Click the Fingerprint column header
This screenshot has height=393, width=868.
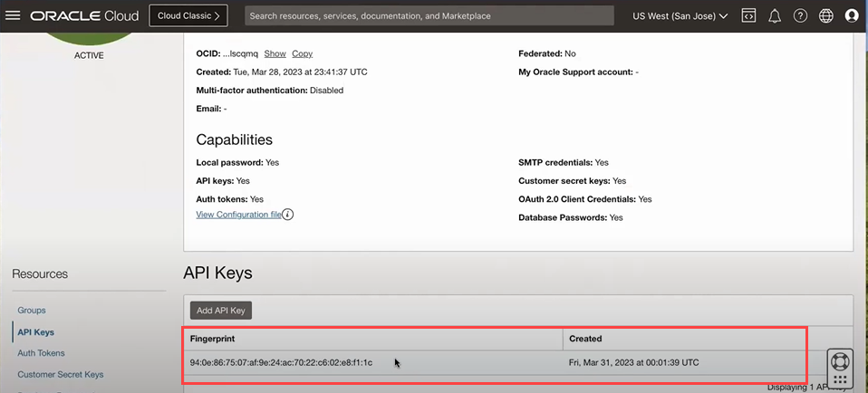(213, 338)
